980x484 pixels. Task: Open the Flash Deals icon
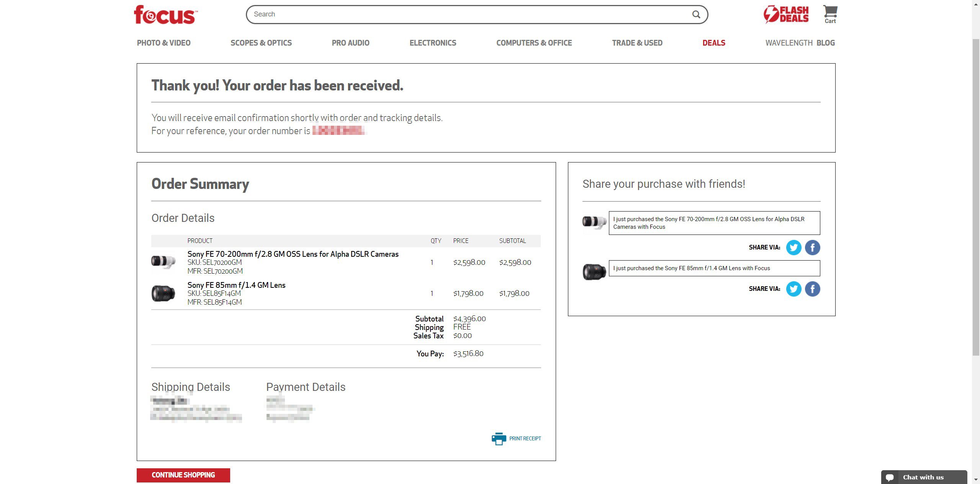point(786,14)
